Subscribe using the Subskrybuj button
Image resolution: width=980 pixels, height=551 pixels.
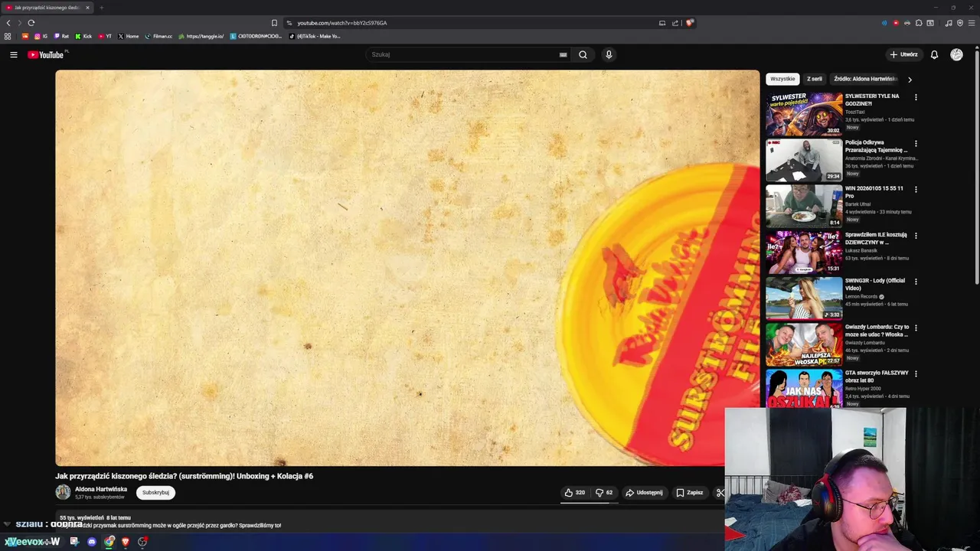pos(155,493)
